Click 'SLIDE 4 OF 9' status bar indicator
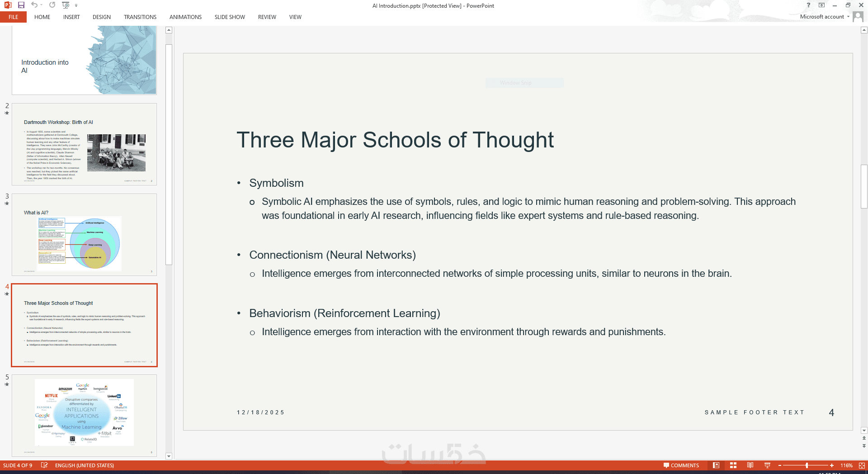Screen dimensions: 868x474 point(18,465)
